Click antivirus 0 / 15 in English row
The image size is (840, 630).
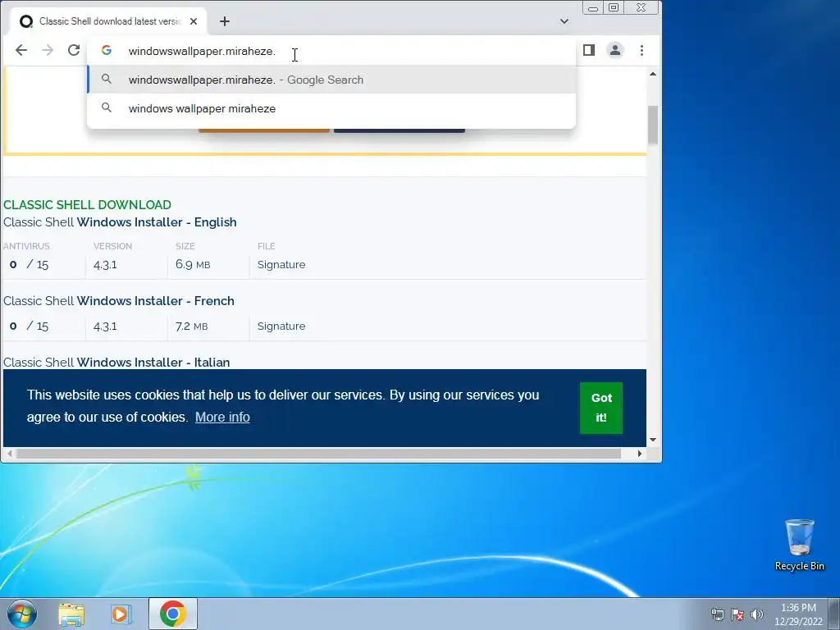(29, 265)
